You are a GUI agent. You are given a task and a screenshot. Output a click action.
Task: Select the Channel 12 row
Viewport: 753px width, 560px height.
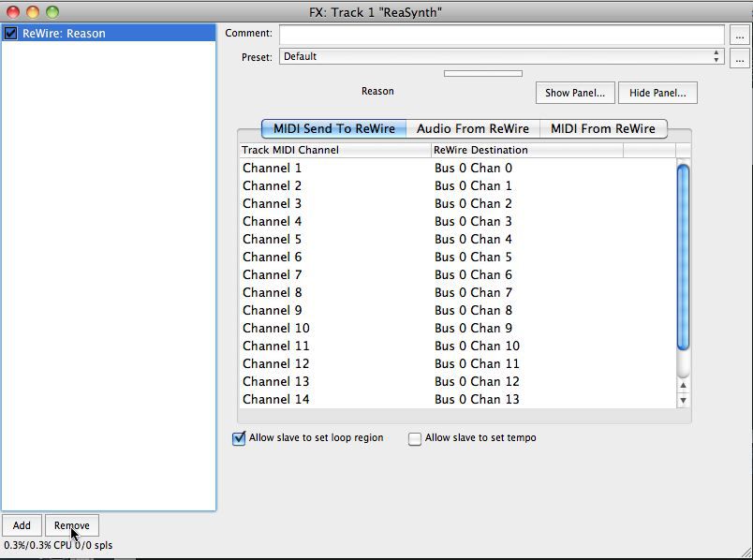[458, 363]
